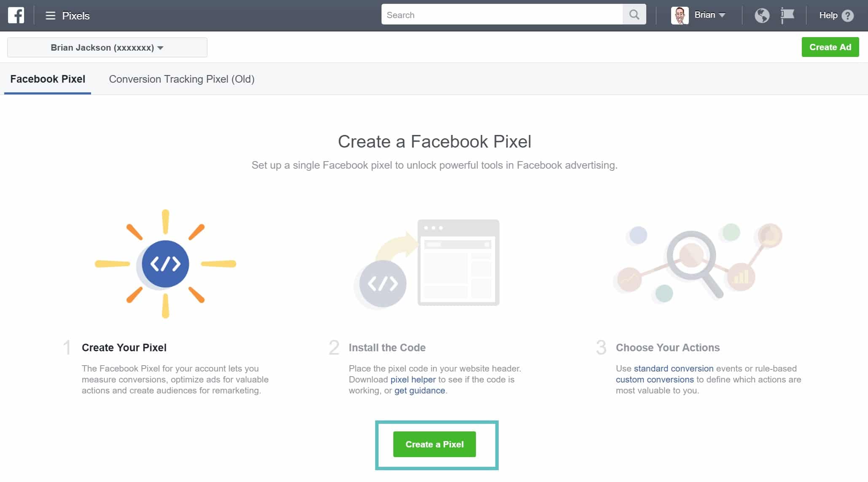Click the get guidance link
The height and width of the screenshot is (482, 868).
point(419,390)
